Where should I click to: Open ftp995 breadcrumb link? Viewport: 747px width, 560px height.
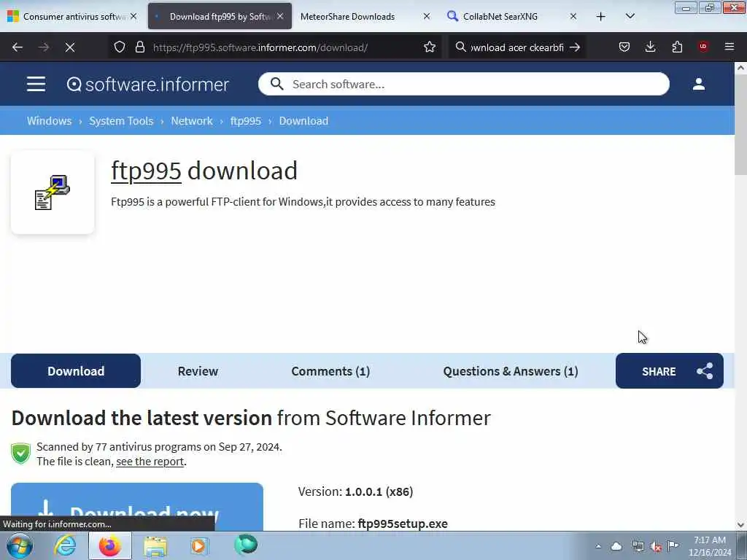(x=245, y=121)
